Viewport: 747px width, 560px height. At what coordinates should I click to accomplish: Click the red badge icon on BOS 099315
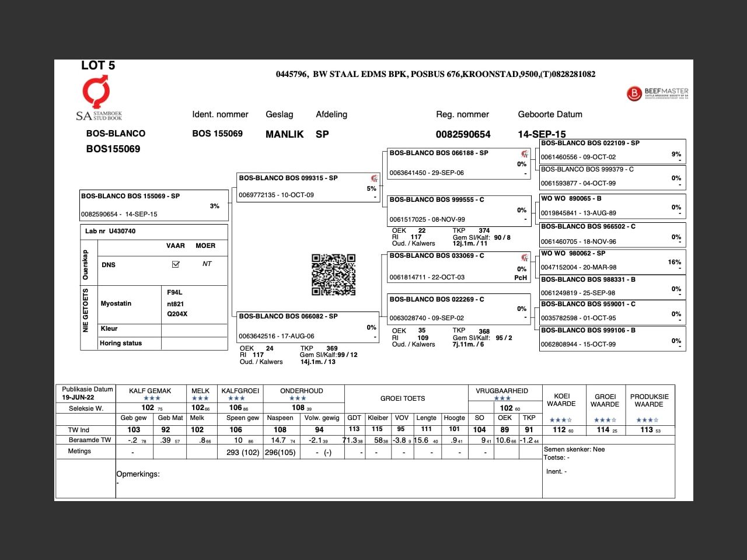tap(374, 178)
